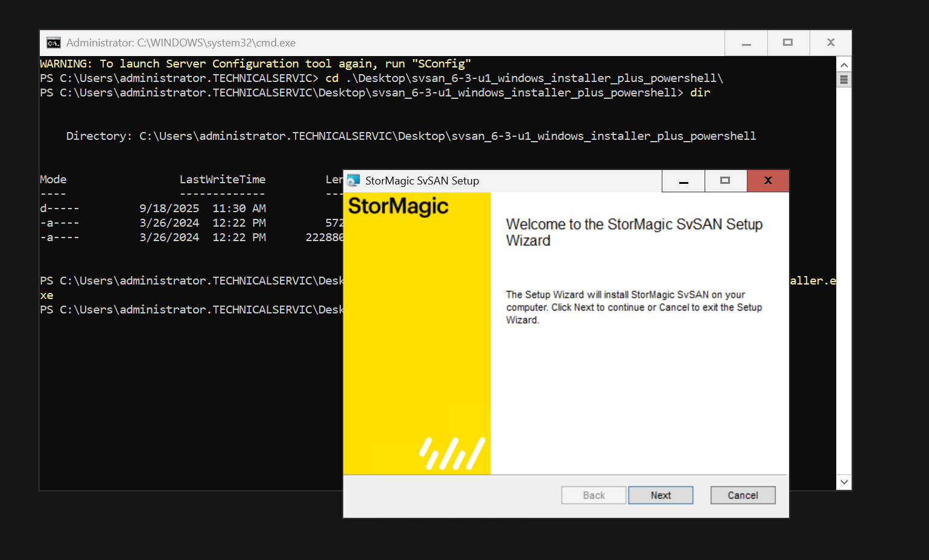Click the slash-mark graphic on yellow panel
Screen dimensions: 929x560
[452, 453]
